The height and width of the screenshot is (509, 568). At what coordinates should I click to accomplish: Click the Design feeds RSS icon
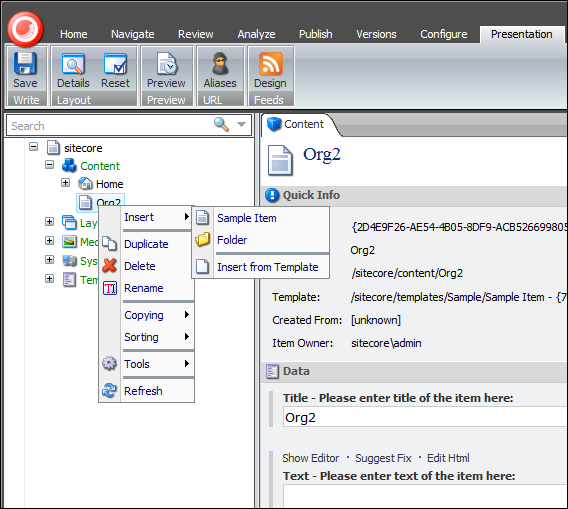point(271,63)
